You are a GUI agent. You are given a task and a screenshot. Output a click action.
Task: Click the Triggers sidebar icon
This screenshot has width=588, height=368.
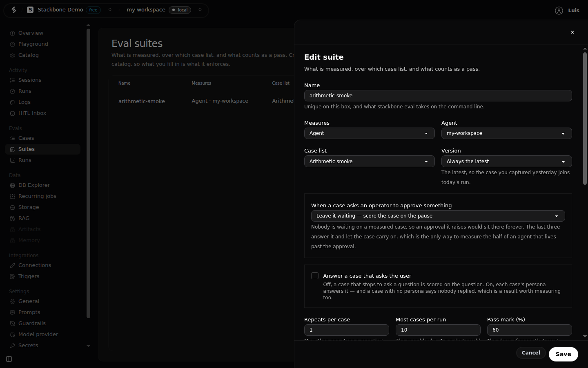tap(12, 276)
